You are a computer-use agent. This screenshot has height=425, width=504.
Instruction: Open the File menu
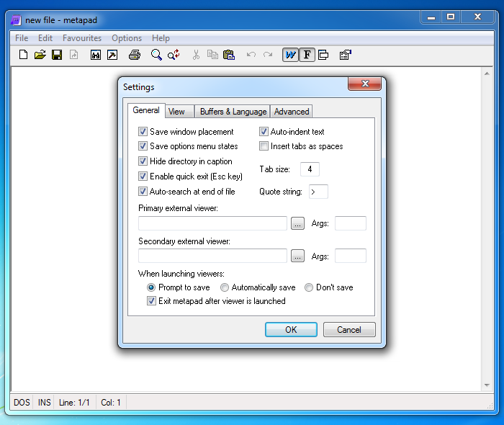point(22,38)
